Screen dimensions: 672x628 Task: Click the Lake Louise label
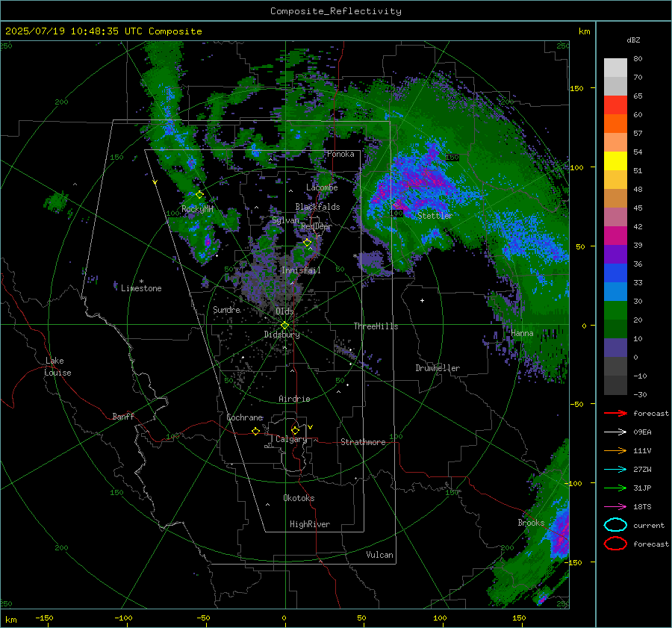pos(57,367)
